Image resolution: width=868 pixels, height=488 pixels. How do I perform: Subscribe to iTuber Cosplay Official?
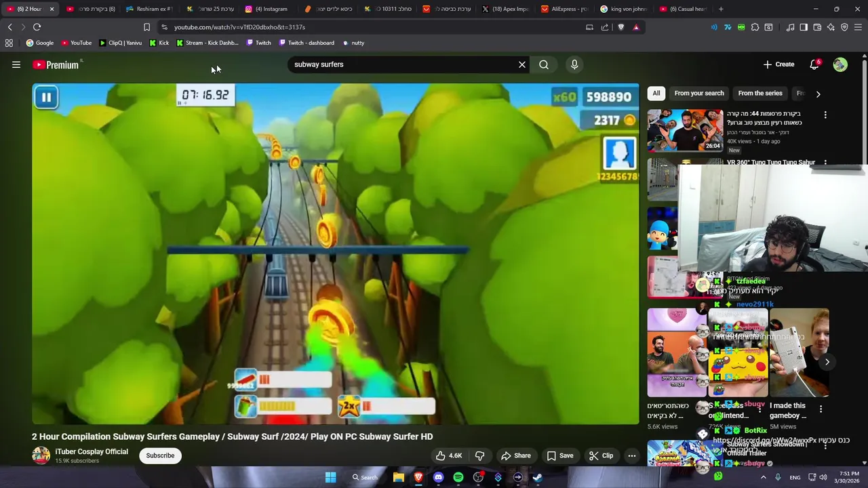(x=160, y=455)
